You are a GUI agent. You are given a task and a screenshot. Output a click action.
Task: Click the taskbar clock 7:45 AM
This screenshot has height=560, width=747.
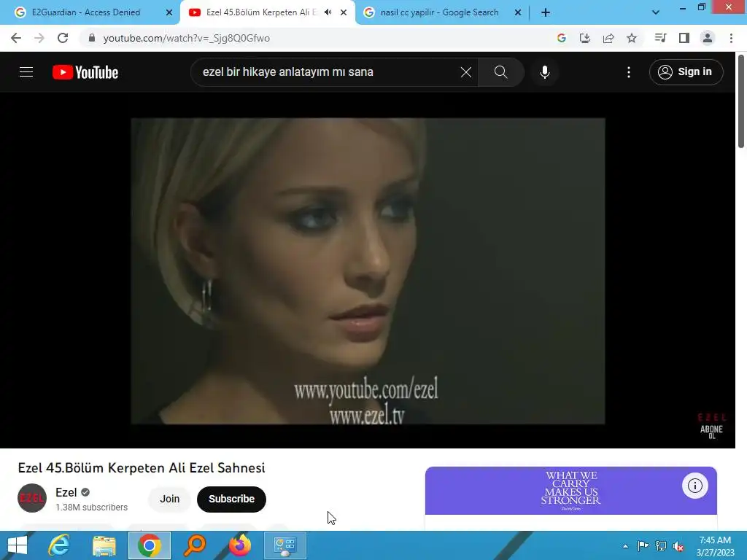pos(715,546)
